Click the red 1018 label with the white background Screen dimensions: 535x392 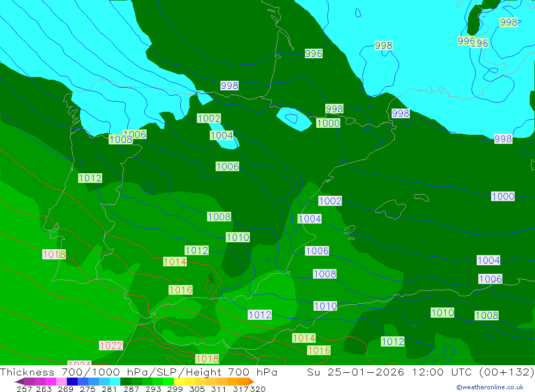(x=54, y=255)
